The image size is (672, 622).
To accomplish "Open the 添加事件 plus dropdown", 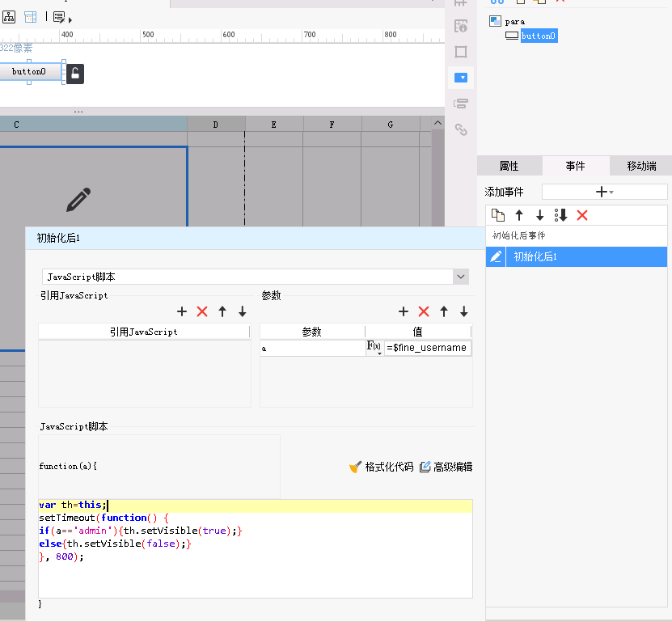I will [x=604, y=192].
